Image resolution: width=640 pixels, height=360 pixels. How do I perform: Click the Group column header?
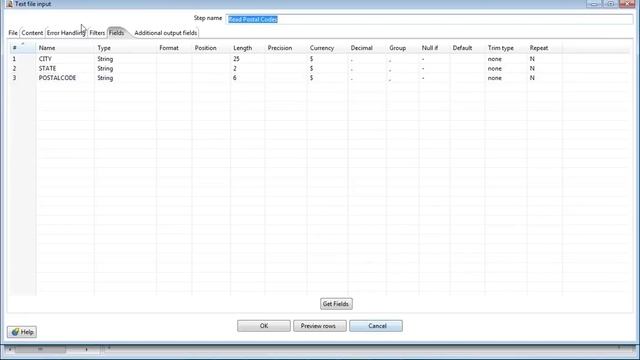402,48
